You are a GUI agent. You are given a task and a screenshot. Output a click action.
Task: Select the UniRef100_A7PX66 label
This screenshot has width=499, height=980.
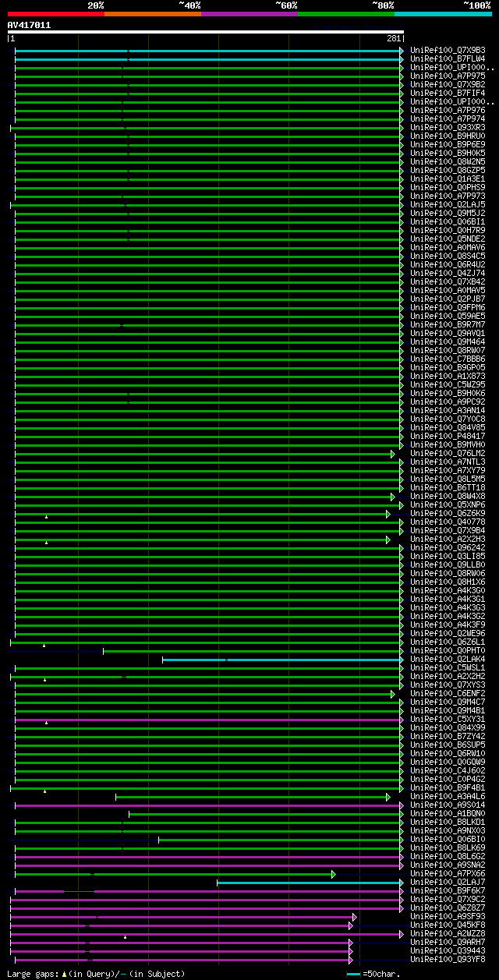(x=448, y=874)
